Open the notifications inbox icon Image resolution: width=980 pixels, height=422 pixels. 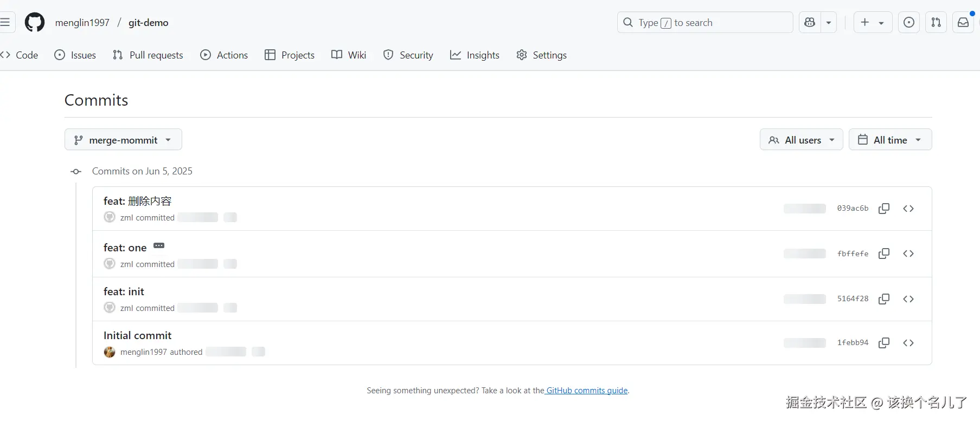coord(963,22)
